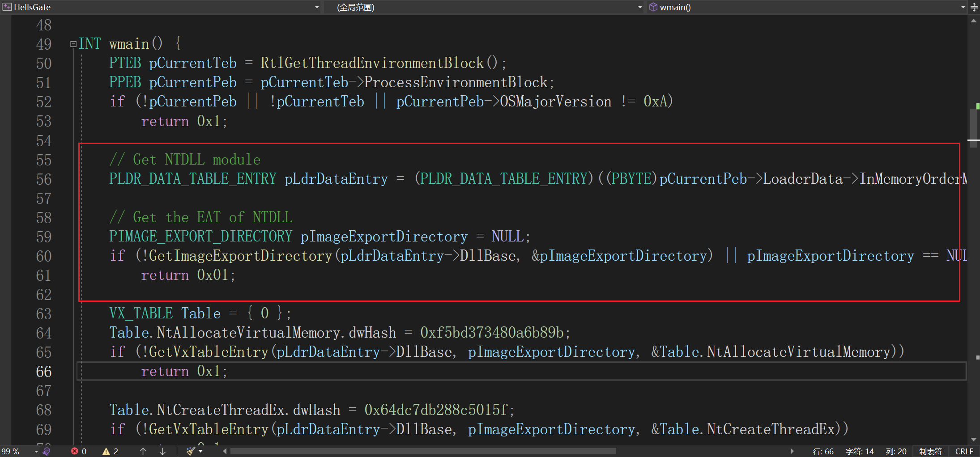
Task: Click the 制表符 tabs indicator button
Action: (x=930, y=451)
